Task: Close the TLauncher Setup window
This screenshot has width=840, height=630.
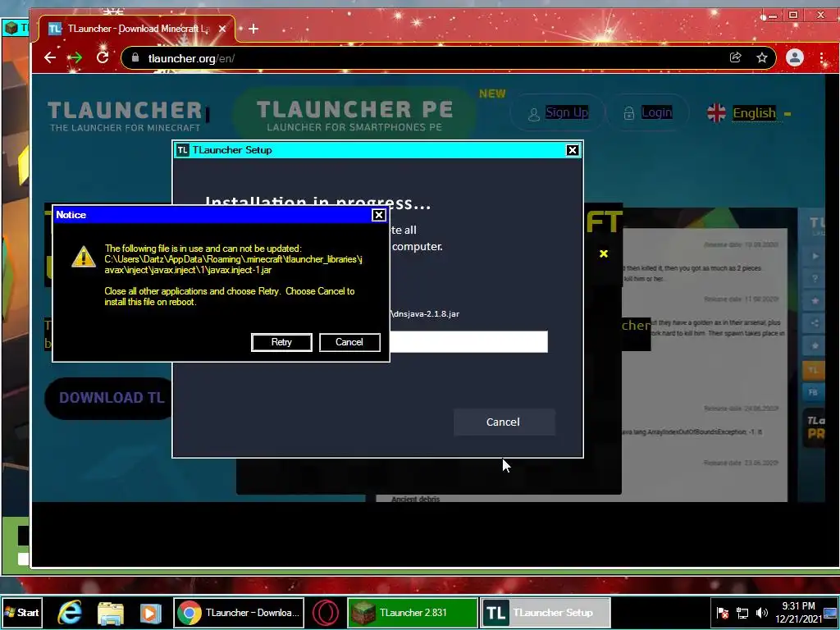Action: coord(572,150)
